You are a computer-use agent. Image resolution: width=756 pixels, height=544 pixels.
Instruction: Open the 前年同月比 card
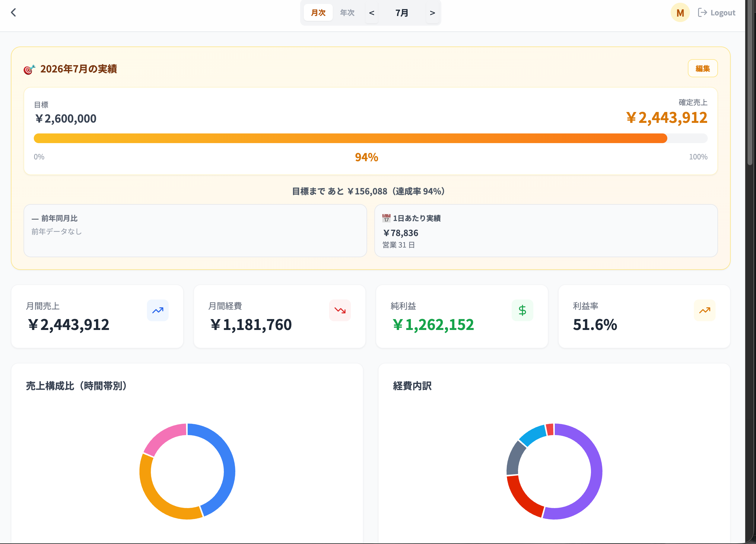tap(195, 230)
